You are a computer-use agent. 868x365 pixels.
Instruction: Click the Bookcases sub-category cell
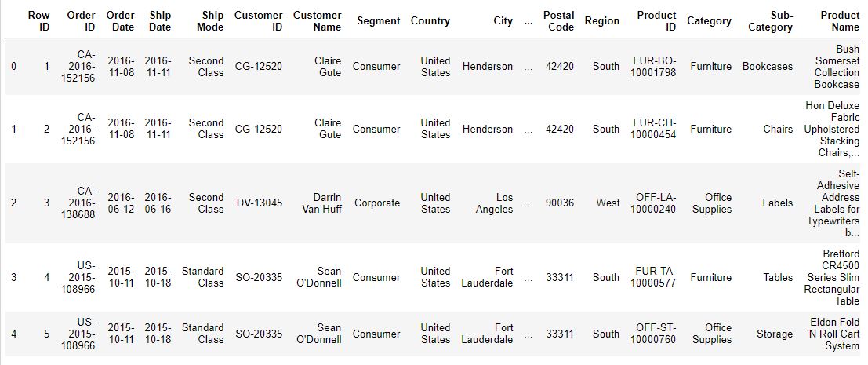click(768, 67)
